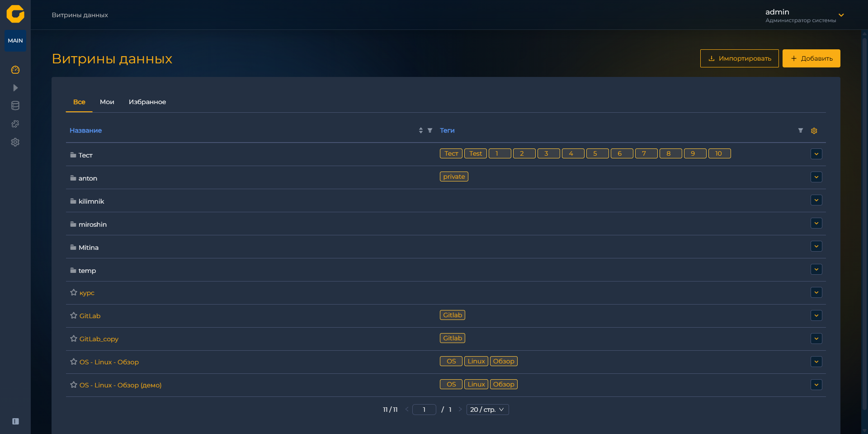Image resolution: width=868 pixels, height=434 pixels.
Task: Click the private tag on anton row
Action: [454, 176]
